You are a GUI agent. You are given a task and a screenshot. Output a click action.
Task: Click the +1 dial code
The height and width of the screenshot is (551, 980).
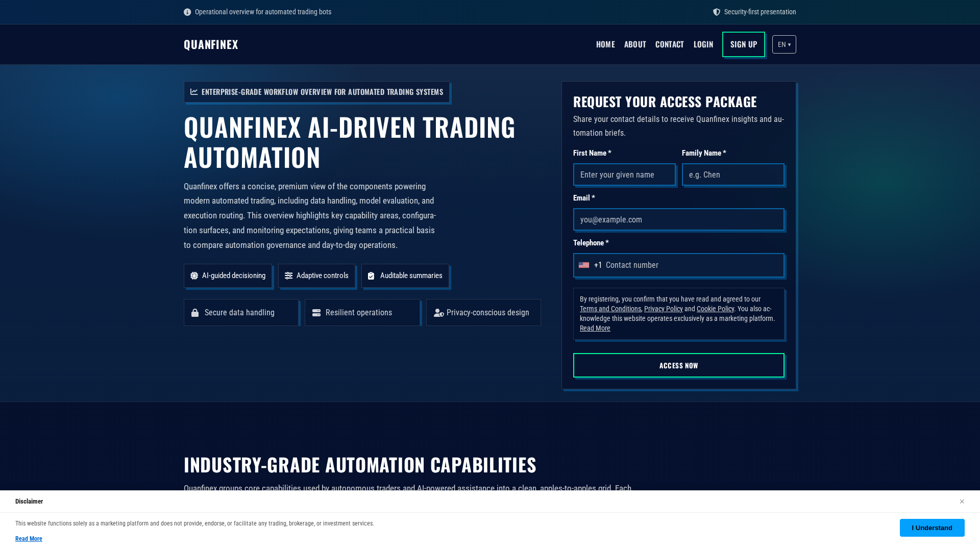[598, 265]
